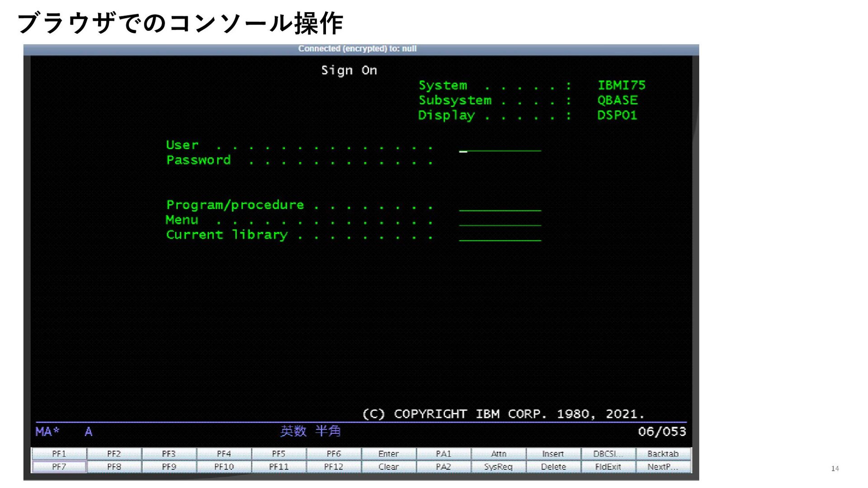
Task: Click the PF3 key button
Action: 169,454
